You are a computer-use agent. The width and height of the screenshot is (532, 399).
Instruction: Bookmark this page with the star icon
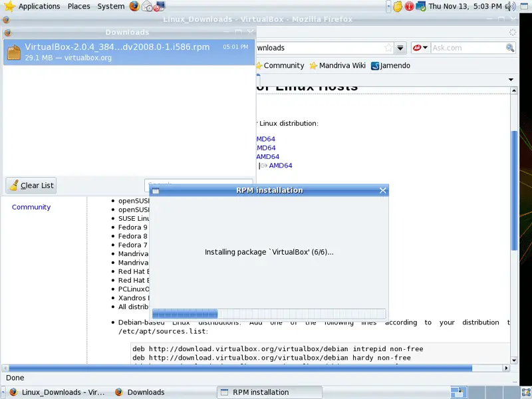(x=388, y=48)
